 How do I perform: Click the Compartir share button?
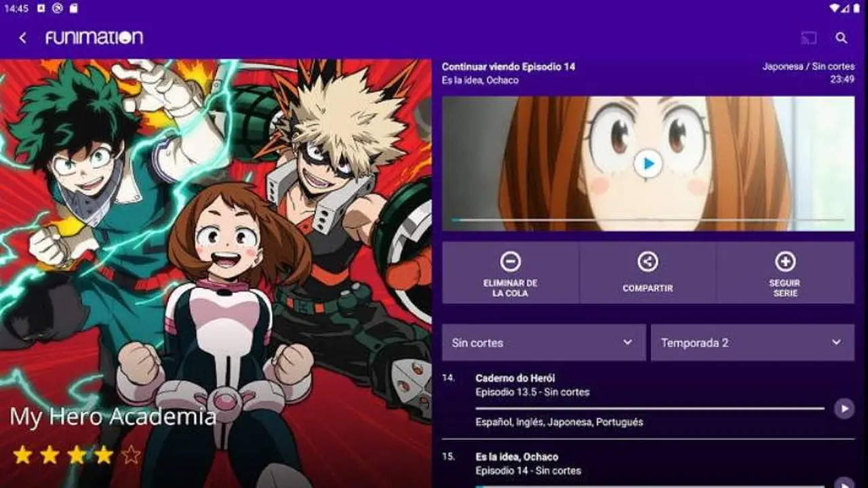coord(648,272)
